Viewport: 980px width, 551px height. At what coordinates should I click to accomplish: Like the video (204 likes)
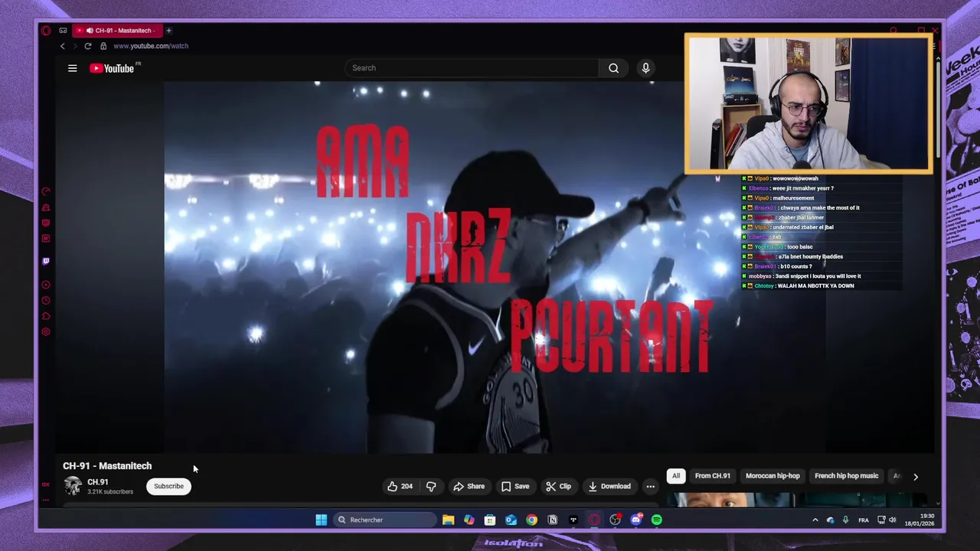[x=400, y=486]
